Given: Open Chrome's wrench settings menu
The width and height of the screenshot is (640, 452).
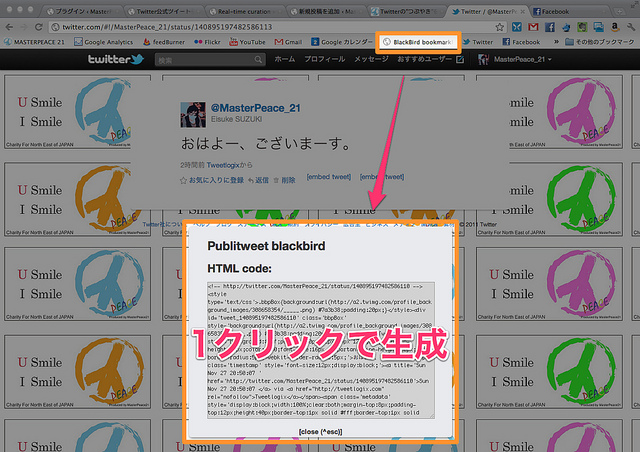Looking at the screenshot, I should click(x=631, y=27).
